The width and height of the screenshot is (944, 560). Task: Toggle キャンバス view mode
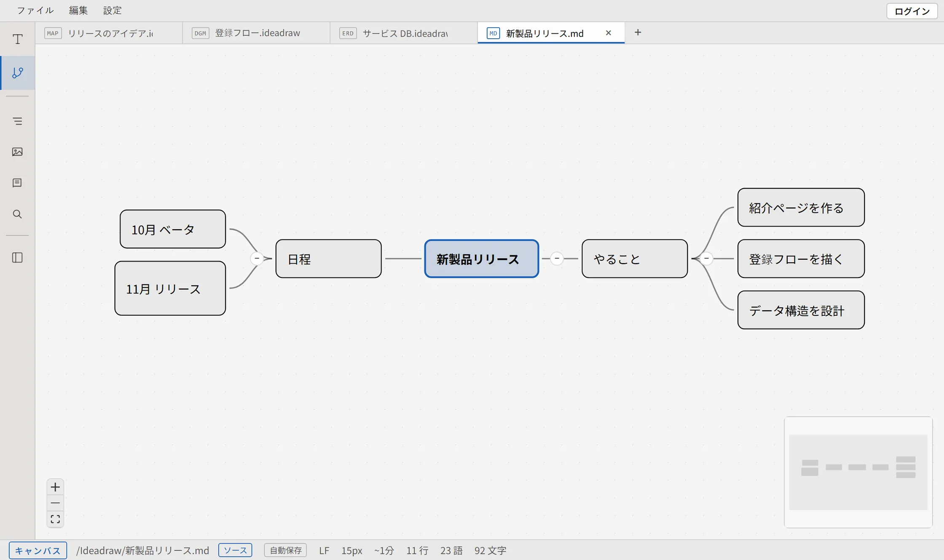pyautogui.click(x=38, y=550)
